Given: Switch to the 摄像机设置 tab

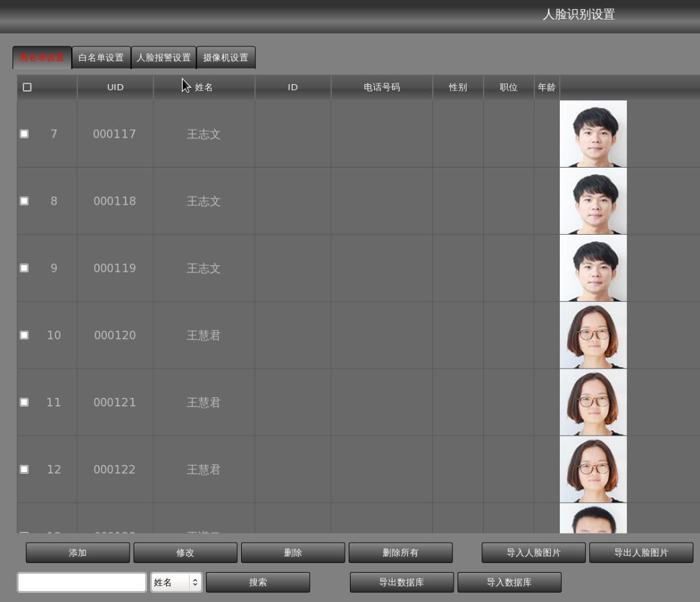Looking at the screenshot, I should click(226, 57).
